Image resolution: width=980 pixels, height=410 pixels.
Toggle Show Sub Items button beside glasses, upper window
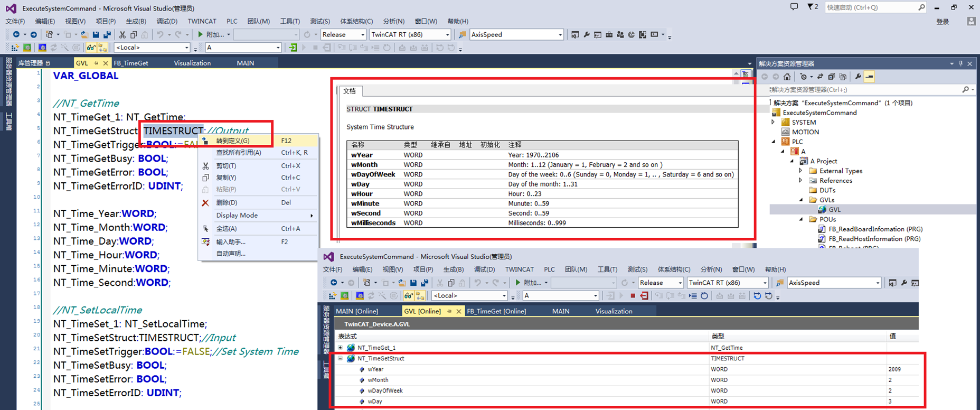pos(102,48)
